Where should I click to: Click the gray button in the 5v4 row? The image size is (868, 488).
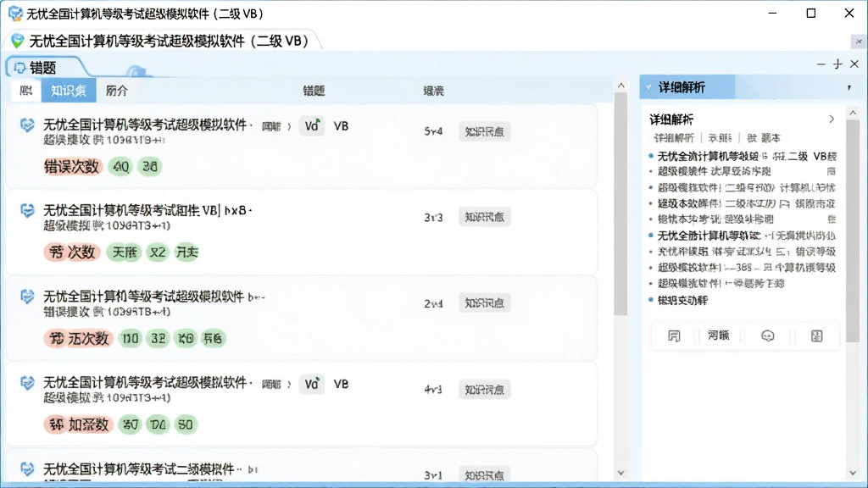tap(484, 131)
